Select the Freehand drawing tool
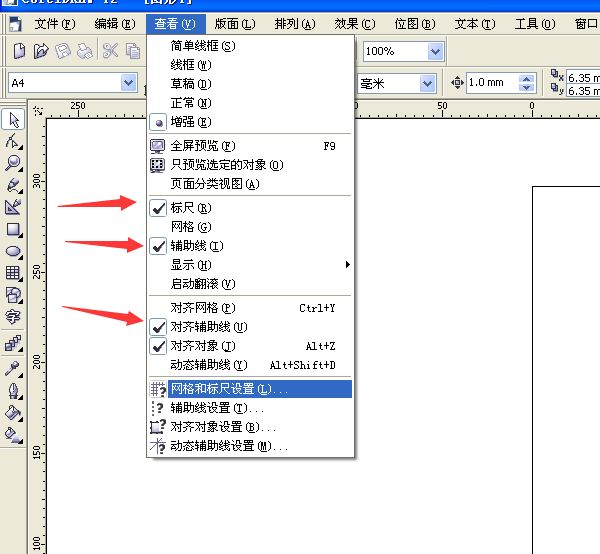This screenshot has width=600, height=554. point(13,185)
